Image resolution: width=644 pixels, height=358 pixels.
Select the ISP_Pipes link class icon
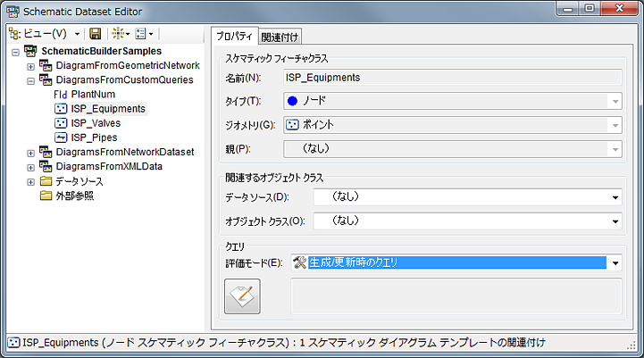tap(61, 137)
